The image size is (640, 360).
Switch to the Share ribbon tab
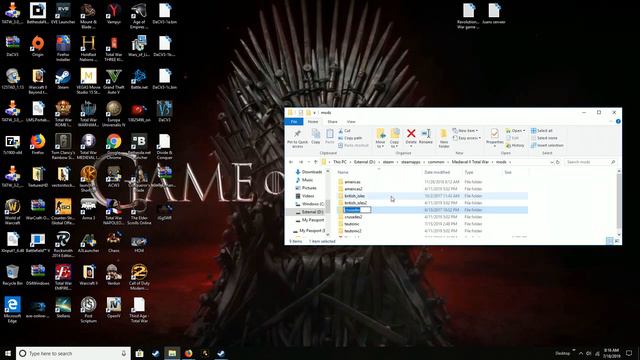[x=333, y=122]
